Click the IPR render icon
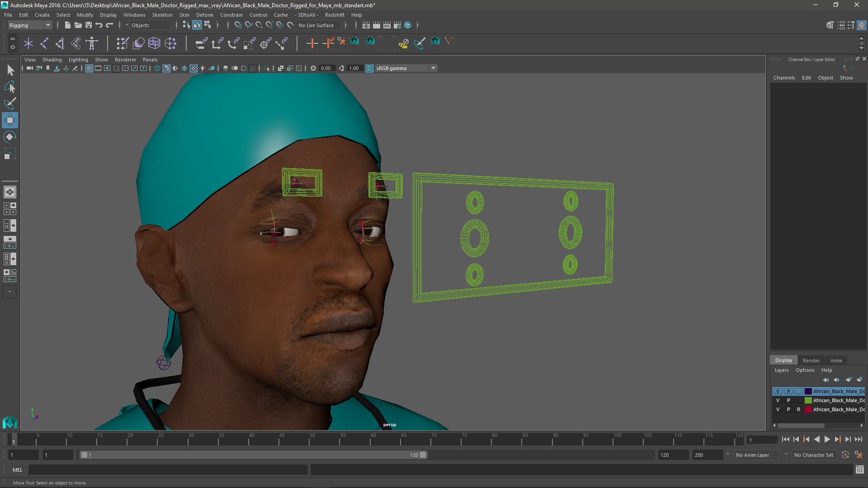Image resolution: width=868 pixels, height=488 pixels. coord(387,25)
